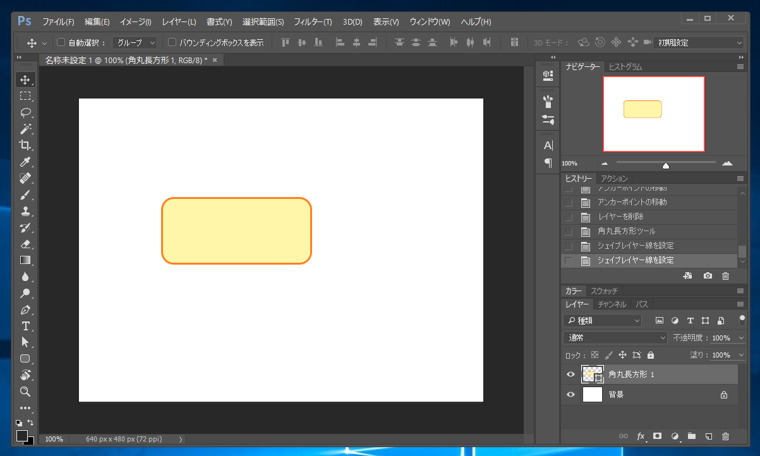The image size is (760, 456).
Task: Select 角丸長方形ツール history state
Action: [626, 231]
